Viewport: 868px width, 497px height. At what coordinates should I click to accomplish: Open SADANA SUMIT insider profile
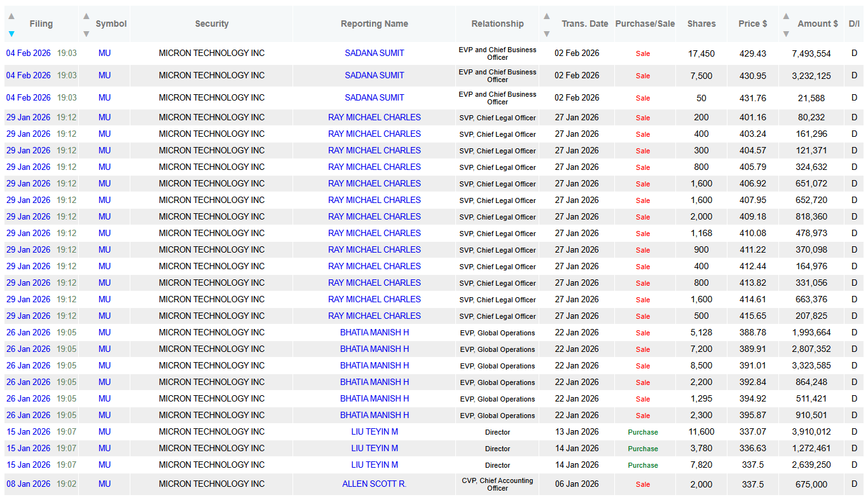click(374, 53)
